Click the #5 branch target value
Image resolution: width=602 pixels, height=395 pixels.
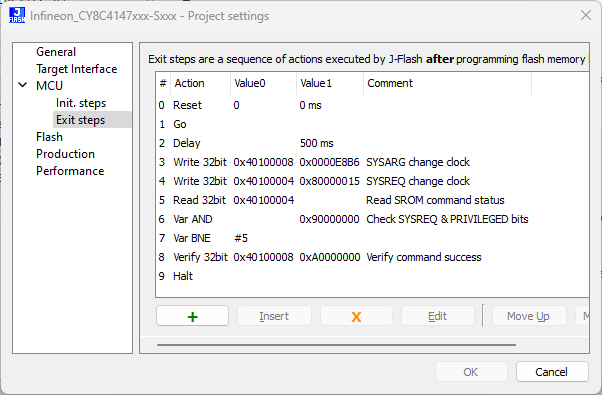point(241,238)
